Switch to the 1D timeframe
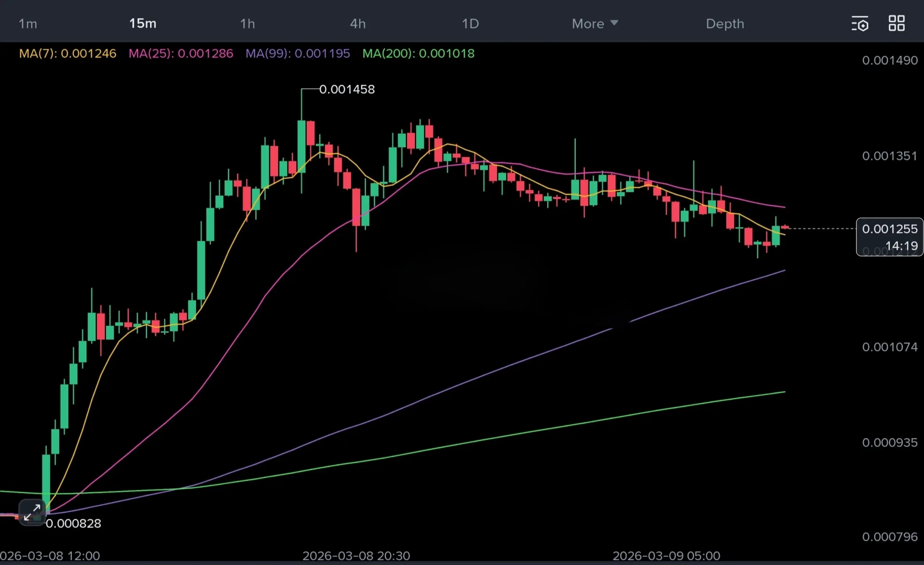The image size is (924, 565). click(x=470, y=23)
